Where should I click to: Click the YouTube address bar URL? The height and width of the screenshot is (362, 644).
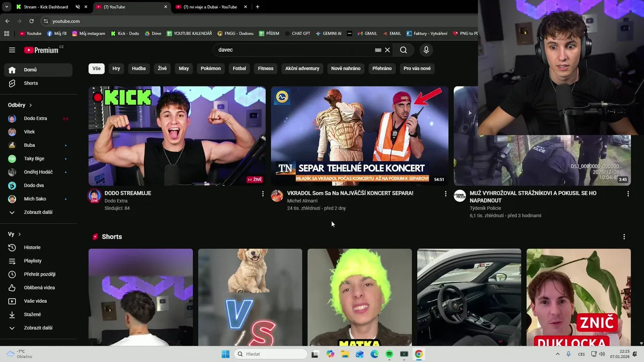[x=66, y=21]
